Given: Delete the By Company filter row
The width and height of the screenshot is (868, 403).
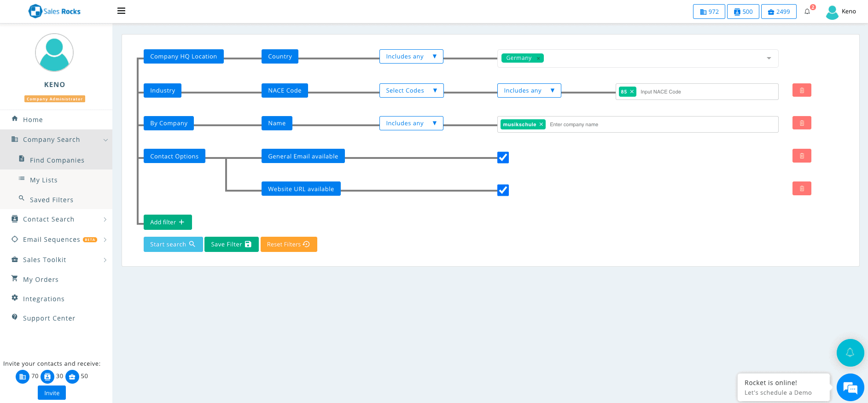Looking at the screenshot, I should 801,123.
